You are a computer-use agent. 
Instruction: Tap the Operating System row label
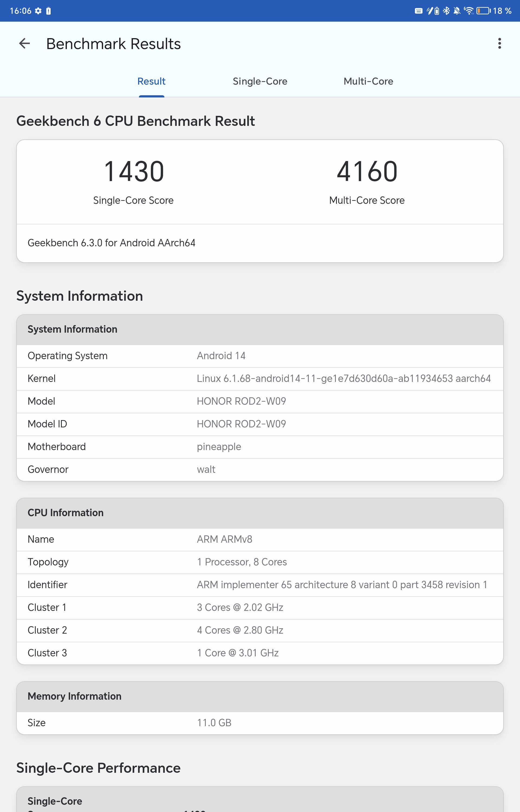click(x=67, y=356)
